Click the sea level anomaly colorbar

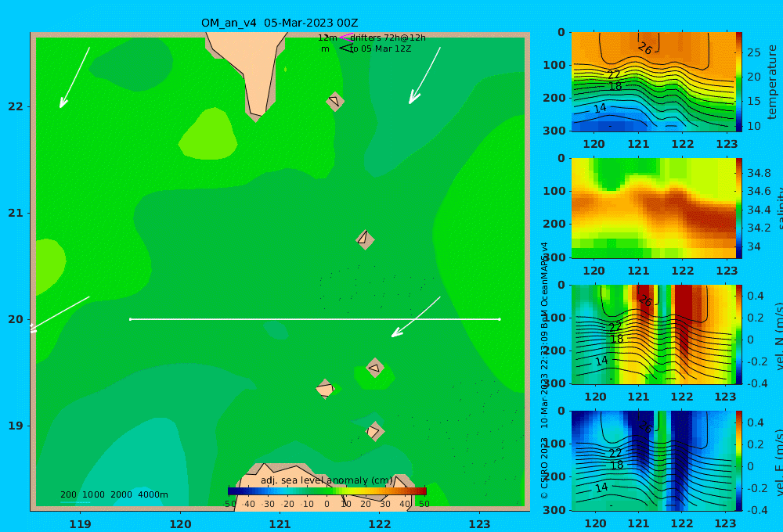327,491
